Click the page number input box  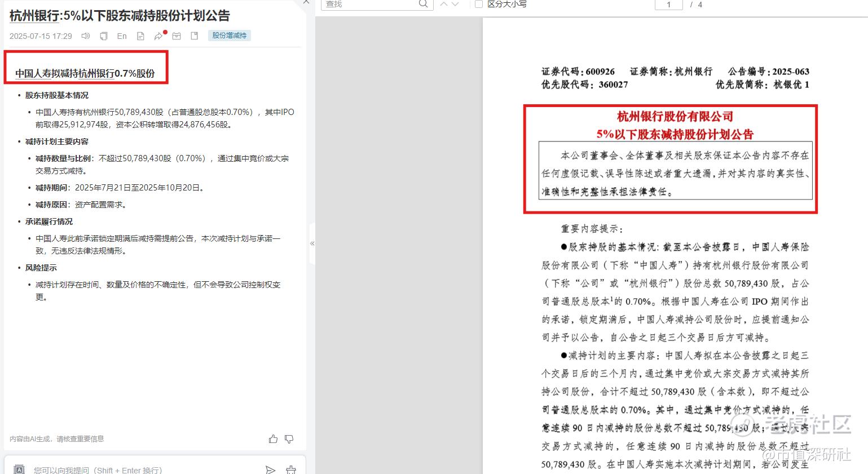click(669, 5)
